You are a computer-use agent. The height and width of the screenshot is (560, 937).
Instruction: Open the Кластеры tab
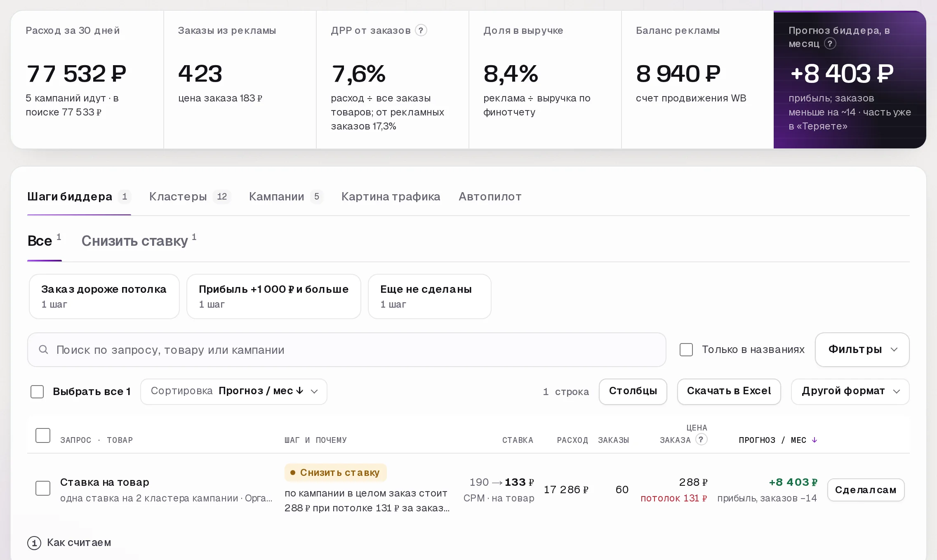tap(190, 197)
